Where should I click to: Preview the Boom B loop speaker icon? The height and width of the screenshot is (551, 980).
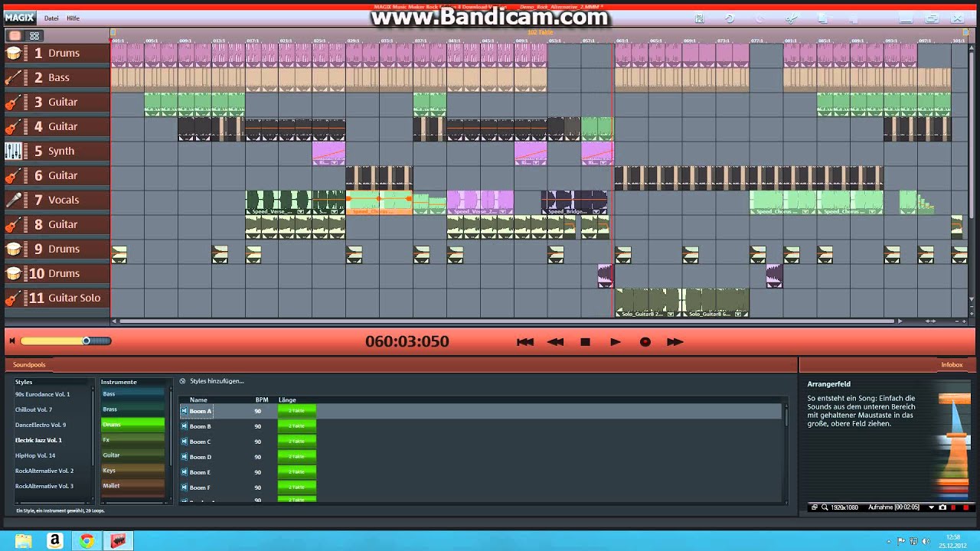(x=185, y=426)
